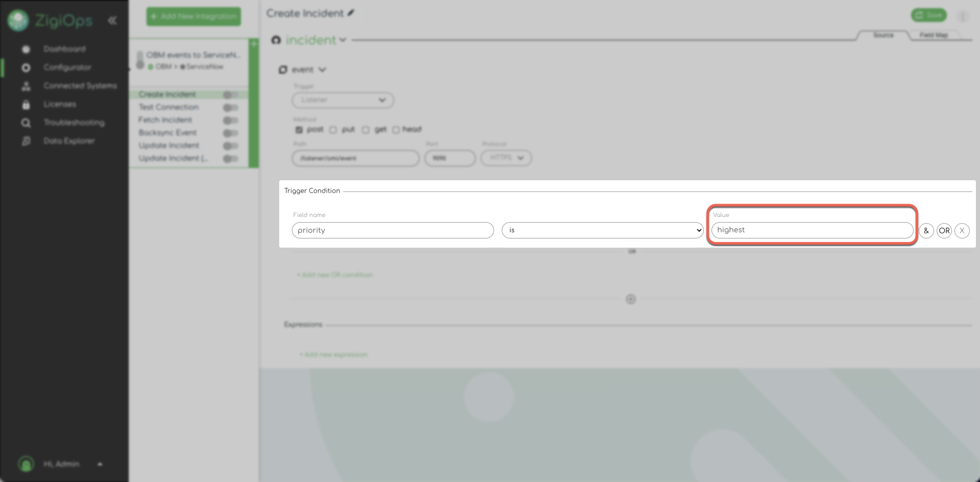Screen dimensions: 980x482
Task: Expand the Trigger Listener dropdown
Action: 342,100
